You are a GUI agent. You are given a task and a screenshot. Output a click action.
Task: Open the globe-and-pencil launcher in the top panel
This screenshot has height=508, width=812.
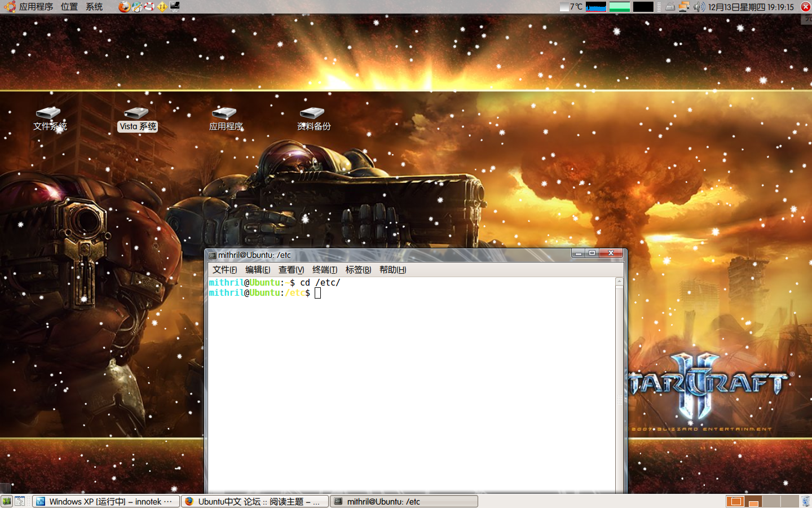(137, 7)
